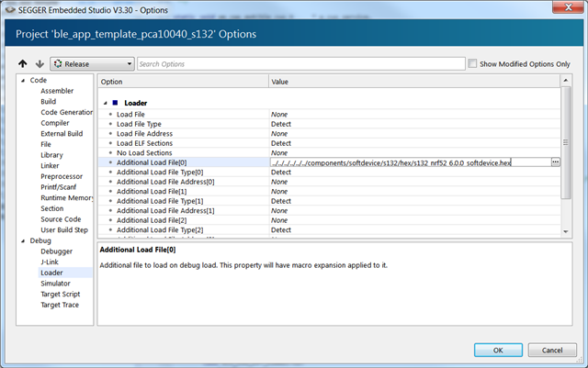Click Additional Load File[1] row
The width and height of the screenshot is (588, 368).
pos(329,192)
